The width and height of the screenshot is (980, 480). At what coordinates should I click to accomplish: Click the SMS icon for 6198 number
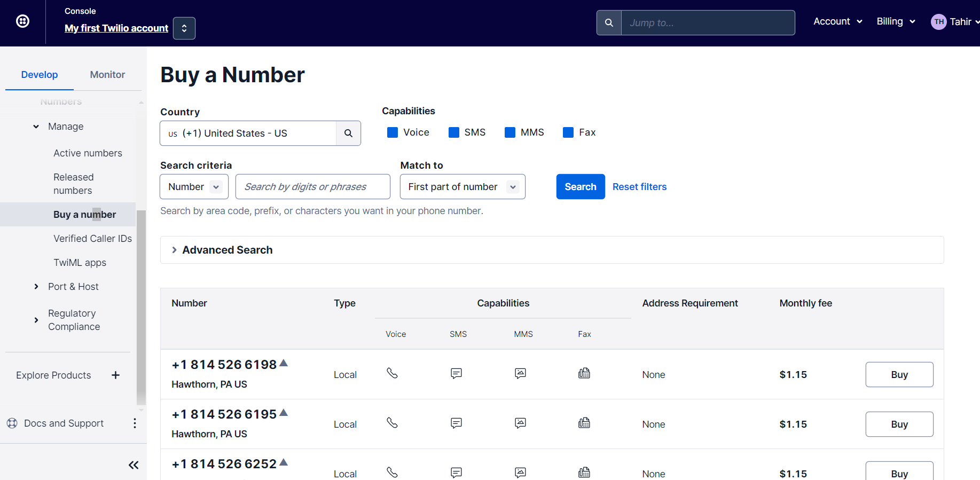pyautogui.click(x=456, y=373)
